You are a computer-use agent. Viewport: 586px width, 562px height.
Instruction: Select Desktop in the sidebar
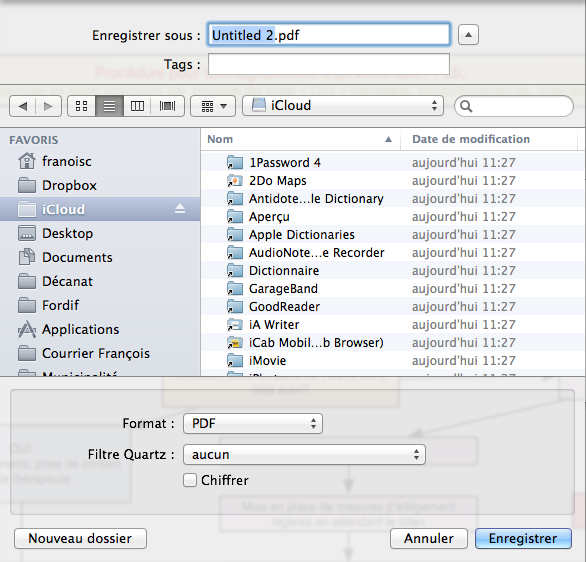click(x=100, y=234)
